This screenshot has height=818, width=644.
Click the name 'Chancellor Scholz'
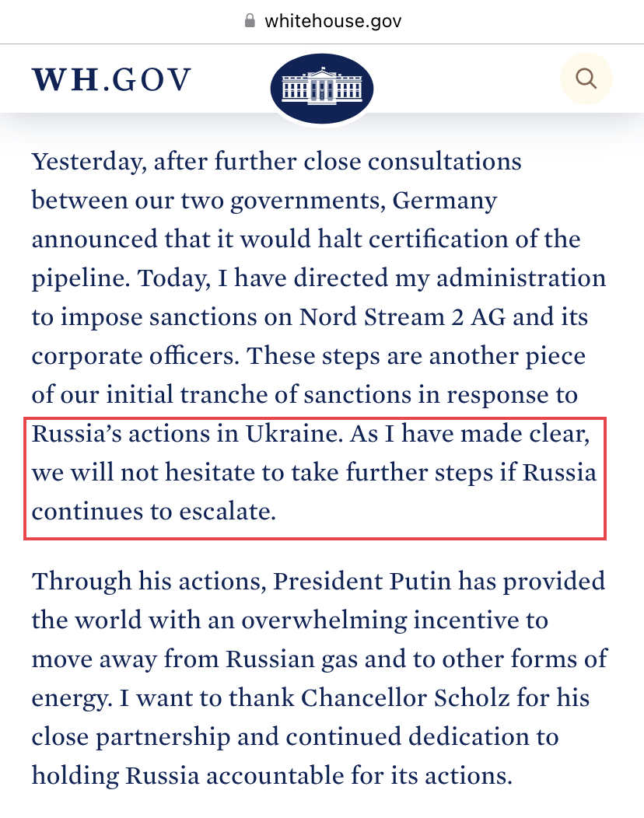(x=405, y=698)
